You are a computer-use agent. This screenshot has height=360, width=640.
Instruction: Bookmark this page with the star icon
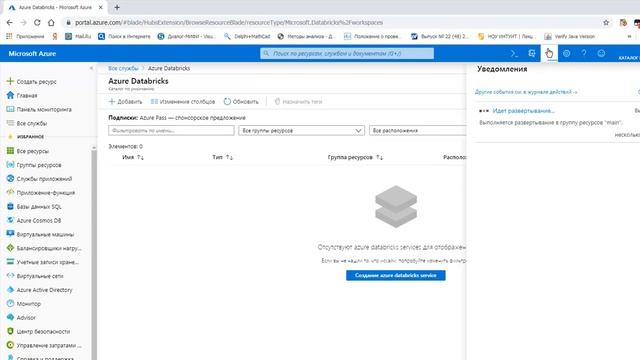point(606,22)
